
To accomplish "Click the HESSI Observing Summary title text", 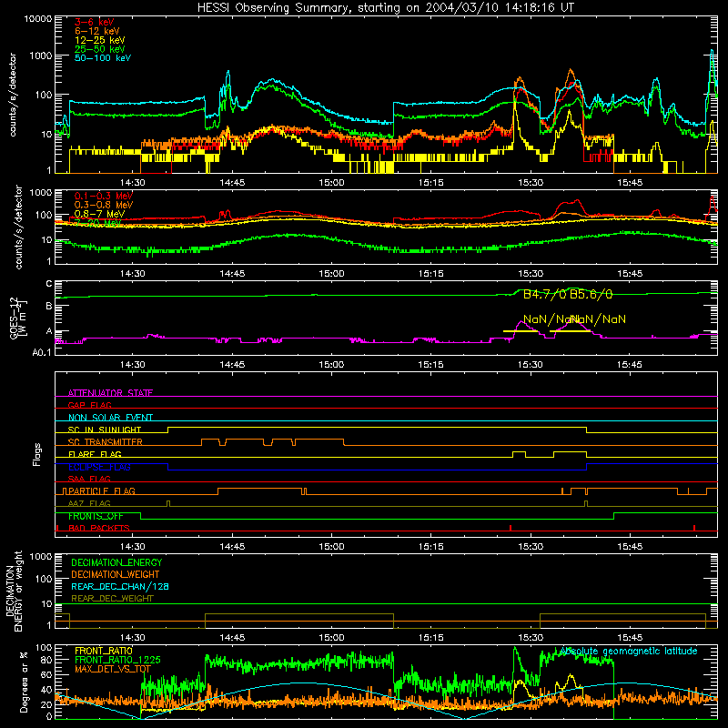I will (386, 8).
